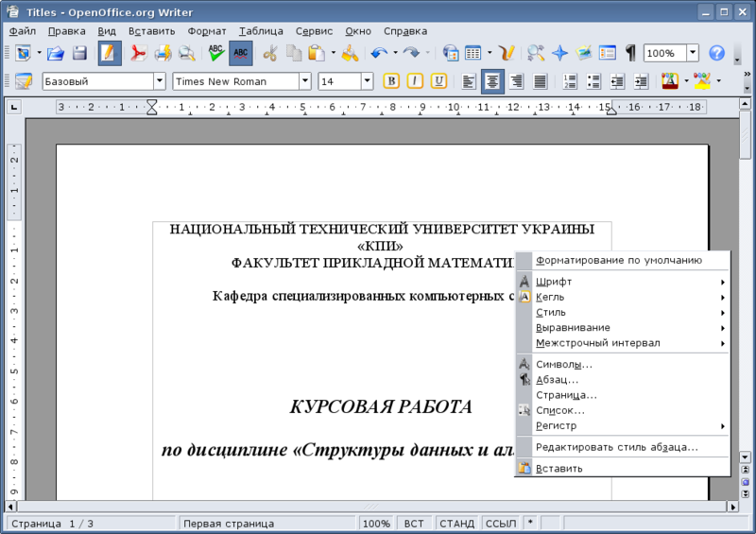Screen dimensions: 756x534
Task: Export directly as PDF
Action: tap(138, 53)
